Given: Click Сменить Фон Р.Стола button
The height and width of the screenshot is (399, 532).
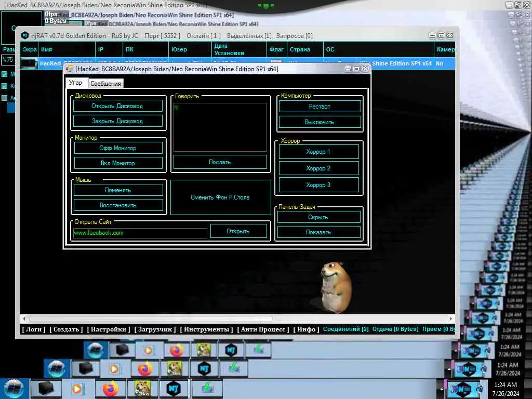Looking at the screenshot, I should tap(220, 197).
